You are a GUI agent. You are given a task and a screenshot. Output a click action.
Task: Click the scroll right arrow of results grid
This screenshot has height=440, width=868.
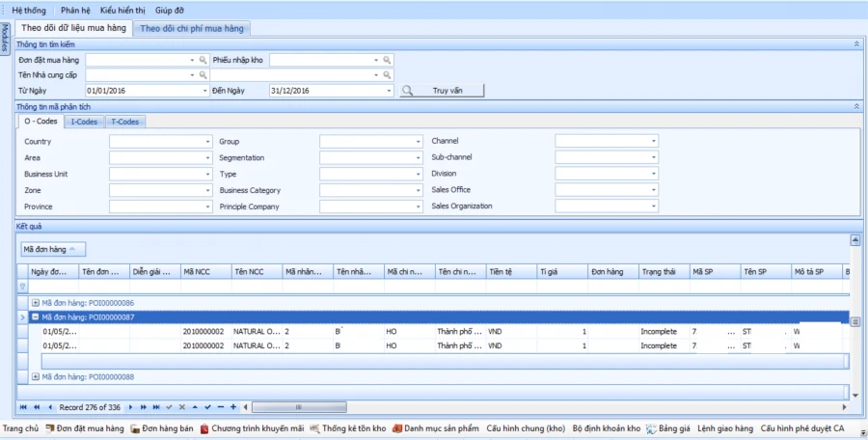[845, 407]
